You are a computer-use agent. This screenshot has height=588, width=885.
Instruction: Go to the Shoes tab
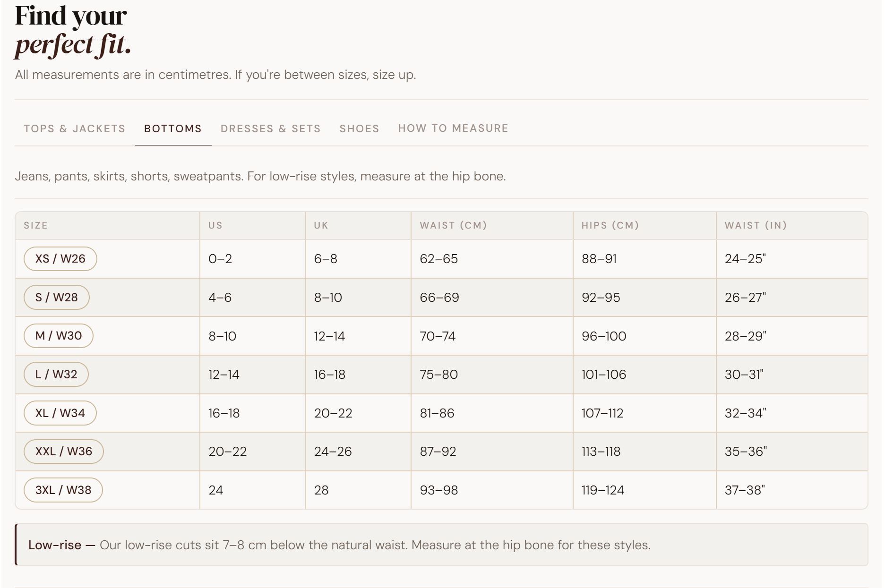(359, 128)
